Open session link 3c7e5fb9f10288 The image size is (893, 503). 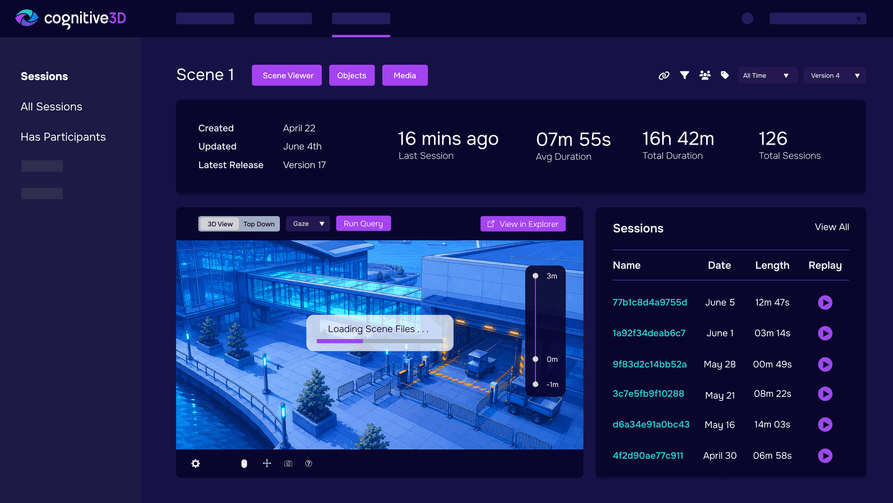(648, 394)
